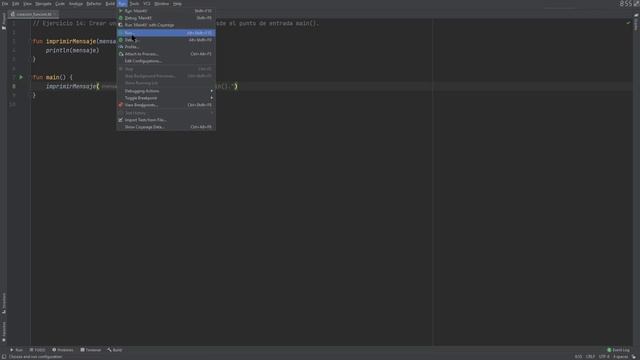Open the VCS menu
The height and width of the screenshot is (360, 640).
(147, 4)
